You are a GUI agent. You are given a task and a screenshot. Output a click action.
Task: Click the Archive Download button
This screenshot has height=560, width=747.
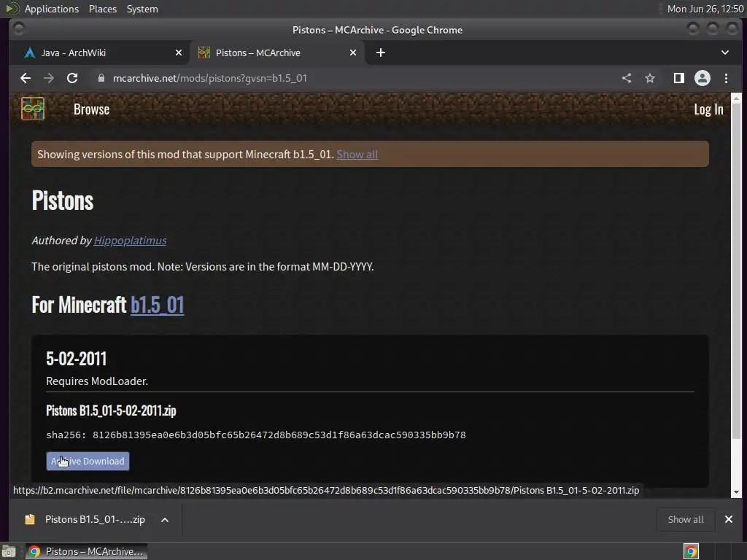click(x=88, y=461)
